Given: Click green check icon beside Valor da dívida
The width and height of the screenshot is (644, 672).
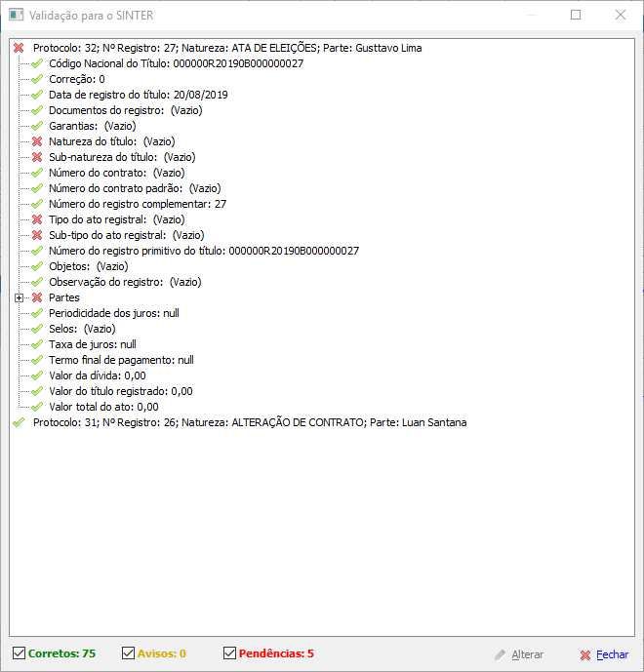Looking at the screenshot, I should point(37,376).
